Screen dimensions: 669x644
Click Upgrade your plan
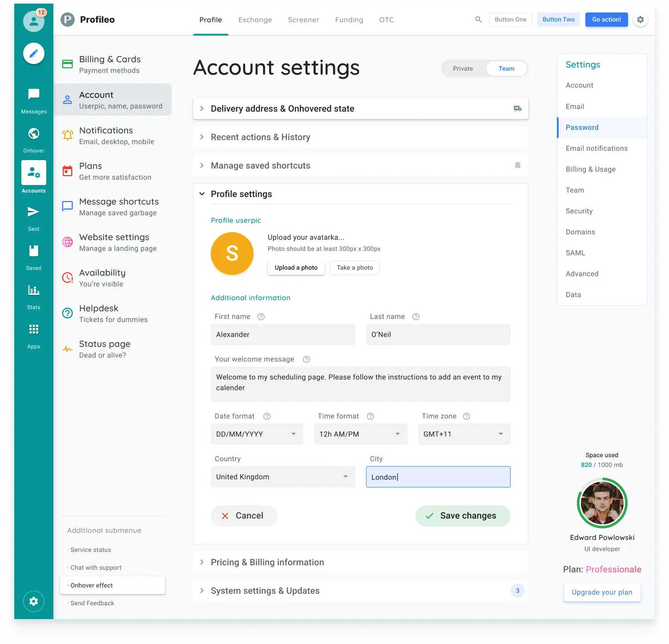(x=602, y=592)
